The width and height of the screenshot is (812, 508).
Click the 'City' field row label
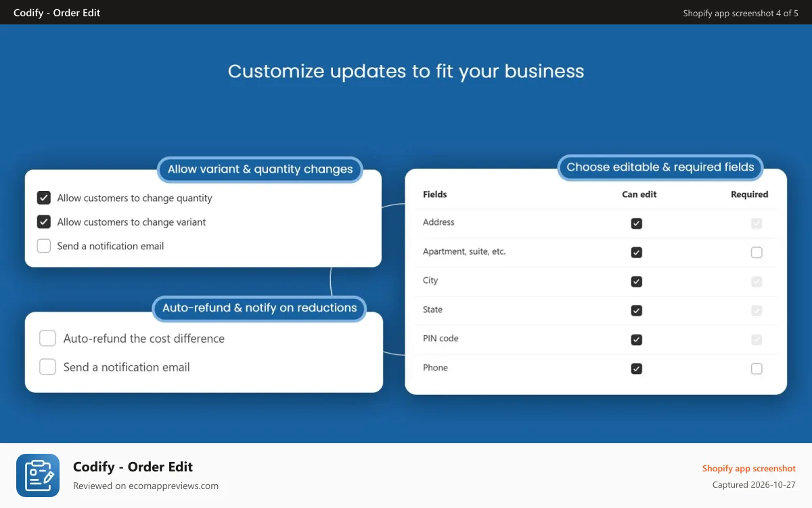(x=430, y=280)
